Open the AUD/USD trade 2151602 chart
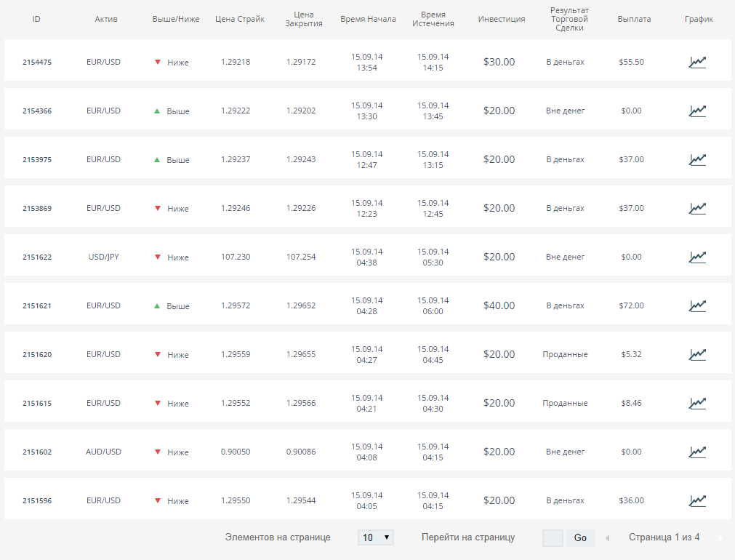The width and height of the screenshot is (735, 560). 697,452
